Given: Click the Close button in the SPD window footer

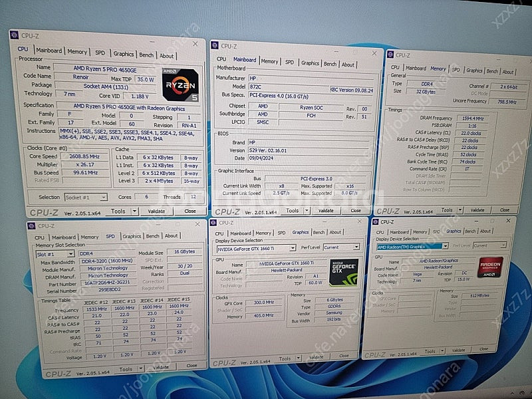Looking at the screenshot, I should point(192,365).
